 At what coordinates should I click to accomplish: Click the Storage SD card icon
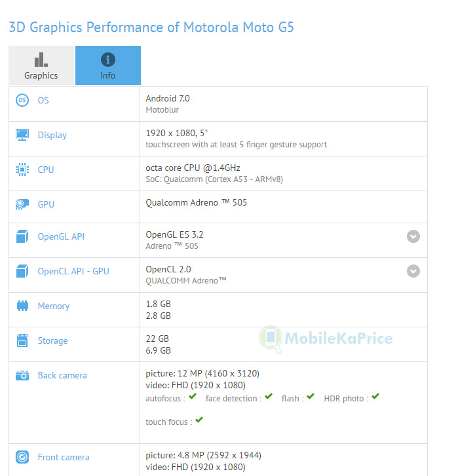pyautogui.click(x=22, y=340)
